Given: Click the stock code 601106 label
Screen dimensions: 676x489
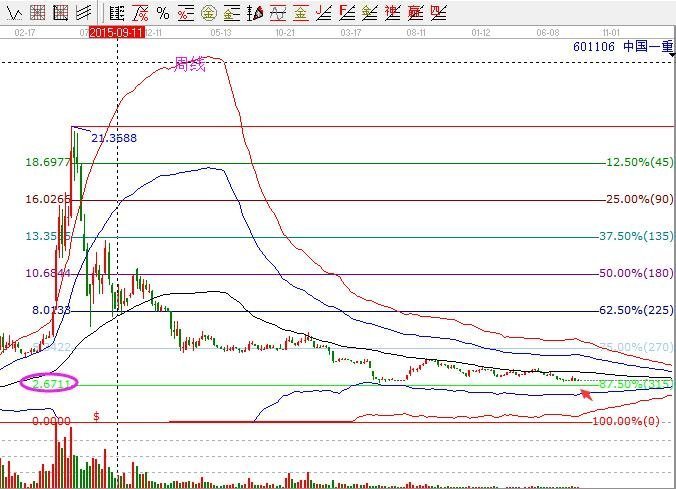Looking at the screenshot, I should pyautogui.click(x=594, y=47).
